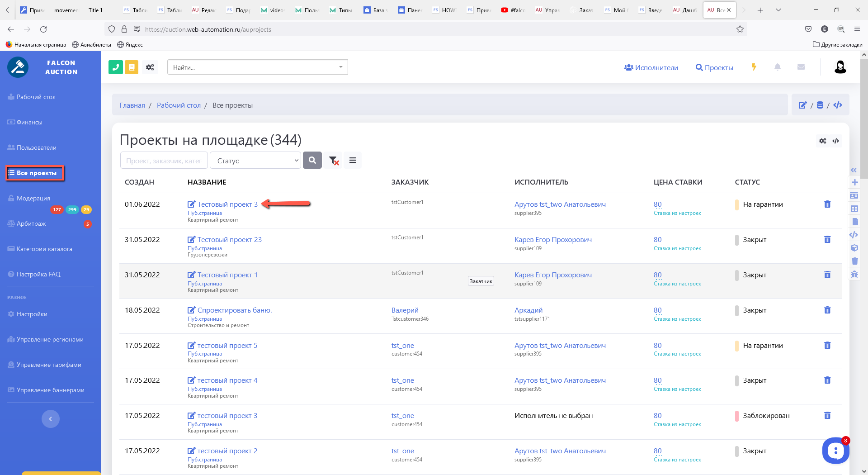Image resolution: width=868 pixels, height=475 pixels.
Task: Open the messages envelope icon
Action: pyautogui.click(x=801, y=67)
